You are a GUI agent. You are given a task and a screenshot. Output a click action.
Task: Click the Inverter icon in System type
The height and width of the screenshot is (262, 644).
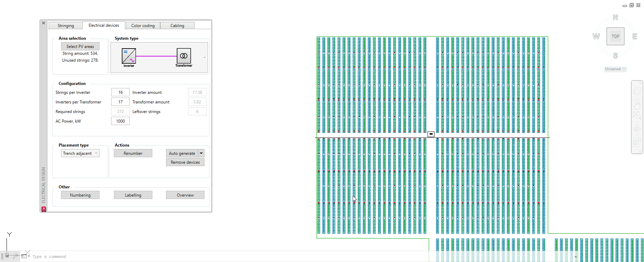tap(129, 56)
